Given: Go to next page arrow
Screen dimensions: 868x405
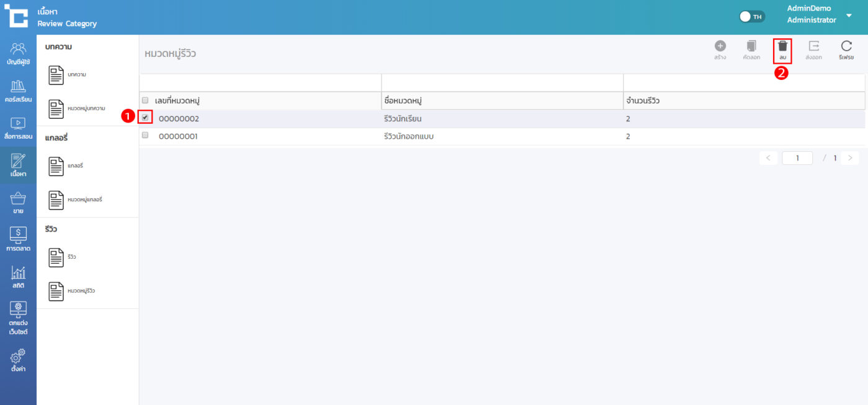Looking at the screenshot, I should click(850, 158).
